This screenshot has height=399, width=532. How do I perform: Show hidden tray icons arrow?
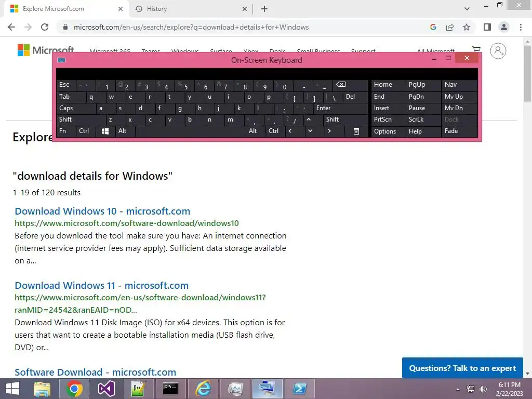click(458, 389)
